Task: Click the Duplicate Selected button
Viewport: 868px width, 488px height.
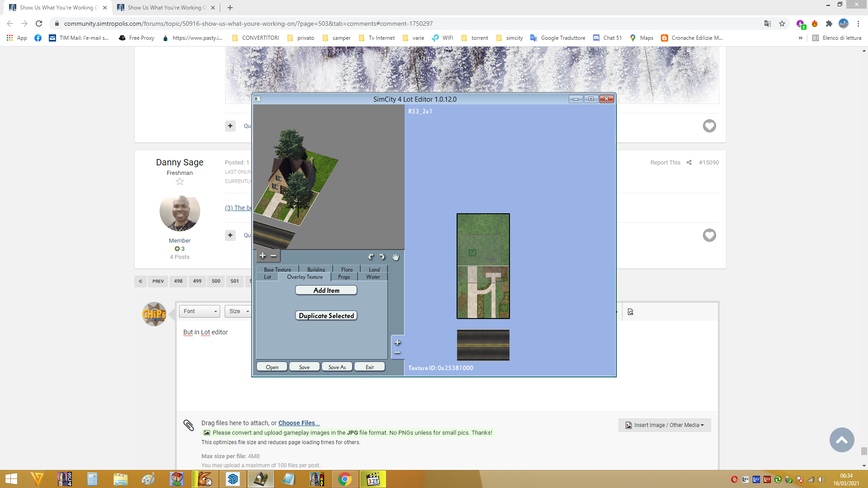Action: [326, 316]
